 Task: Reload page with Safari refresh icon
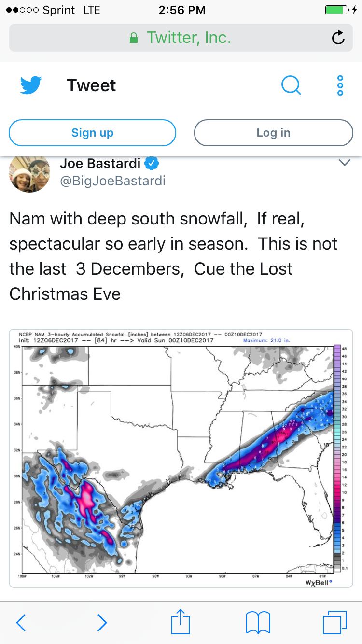pos(339,38)
